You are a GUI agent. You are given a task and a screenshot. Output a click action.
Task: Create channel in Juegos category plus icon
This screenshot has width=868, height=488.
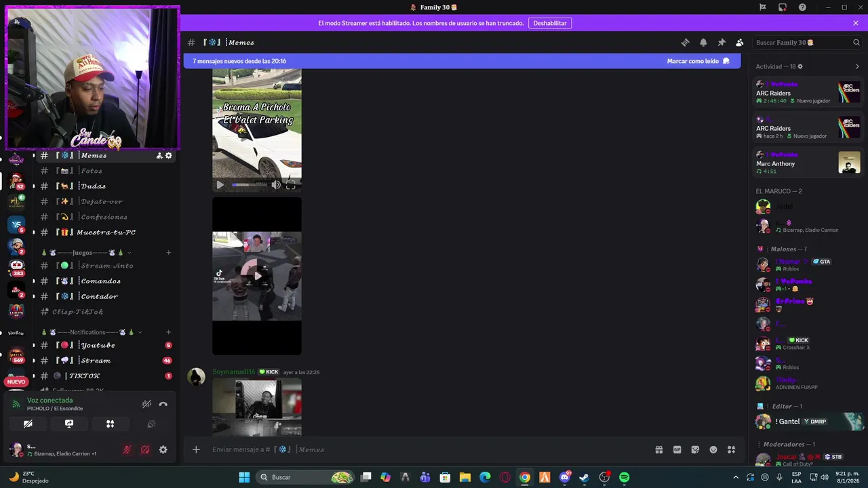(x=169, y=253)
